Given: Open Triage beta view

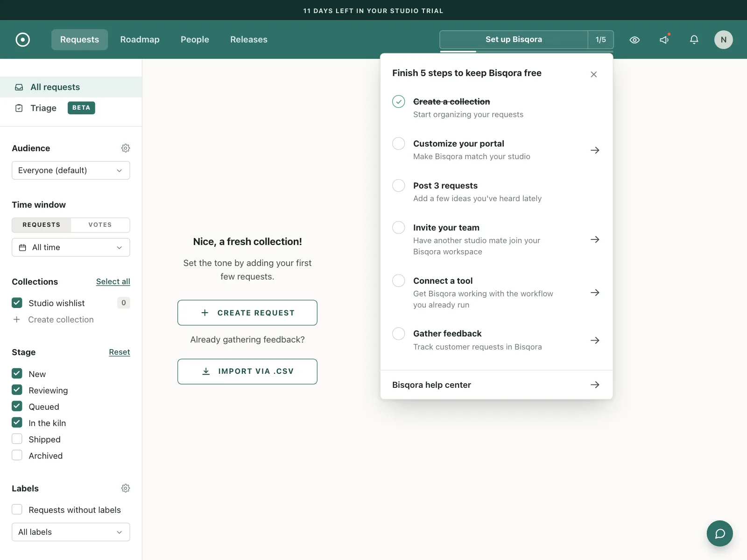Looking at the screenshot, I should (71, 108).
